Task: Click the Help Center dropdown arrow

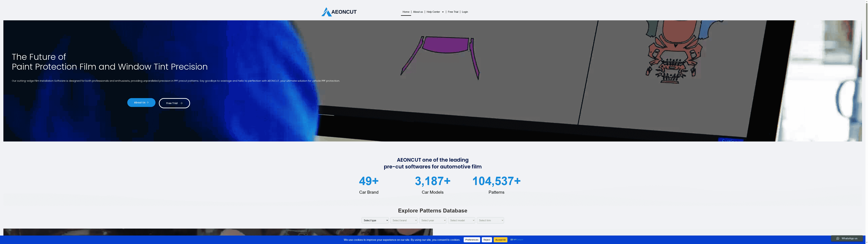Action: [443, 12]
